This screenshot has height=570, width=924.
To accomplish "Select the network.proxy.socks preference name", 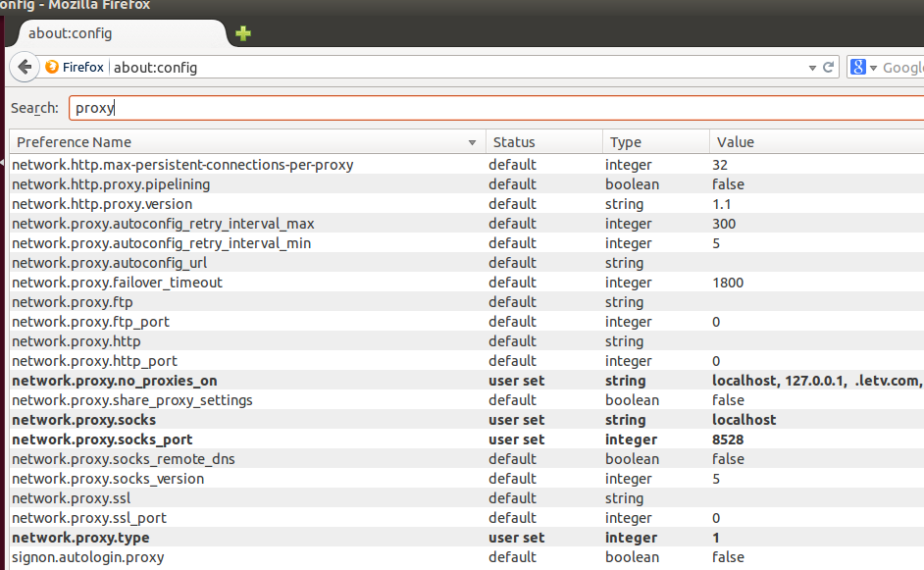I will (83, 420).
